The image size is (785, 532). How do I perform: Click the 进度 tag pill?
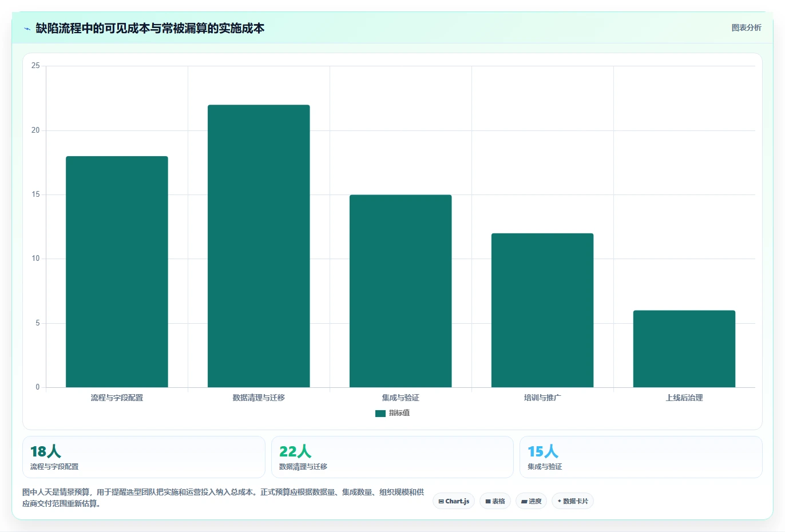531,501
